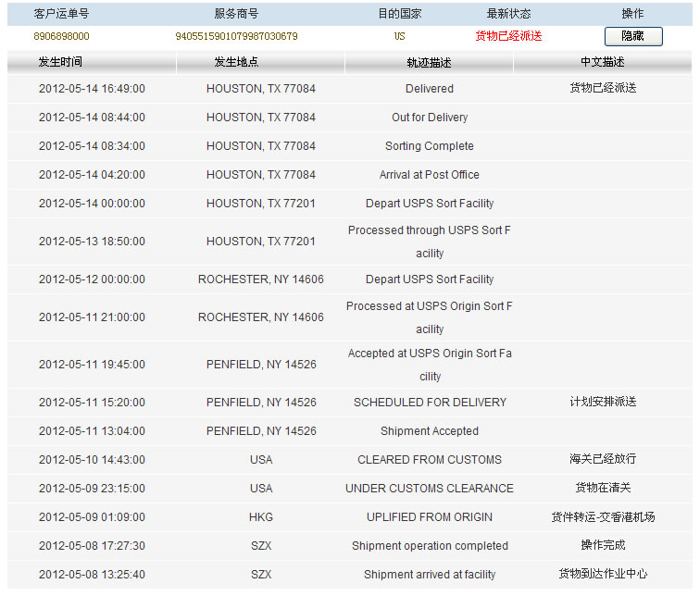This screenshot has width=700, height=596.
Task: Click the SCHEDULED FOR DELIVERY entry
Action: coord(430,403)
